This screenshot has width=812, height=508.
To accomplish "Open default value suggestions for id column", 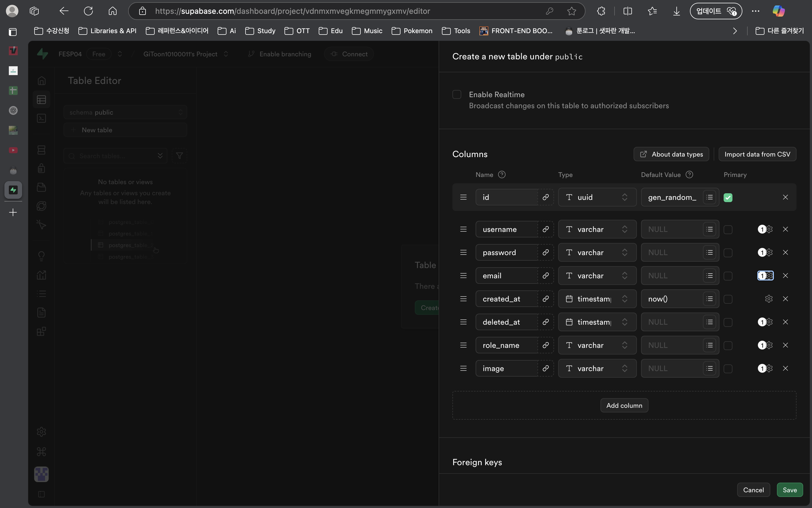I will 710,197.
